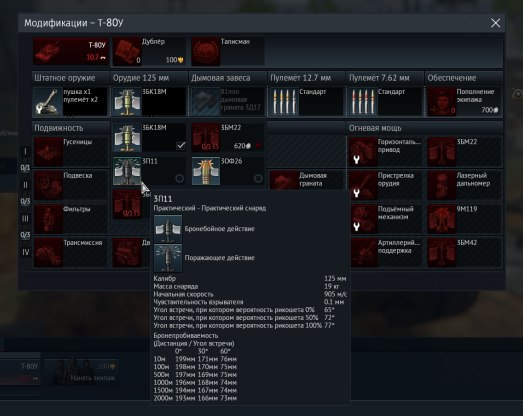Open the 3БМ22 modification under Огневая мощь

464,152
